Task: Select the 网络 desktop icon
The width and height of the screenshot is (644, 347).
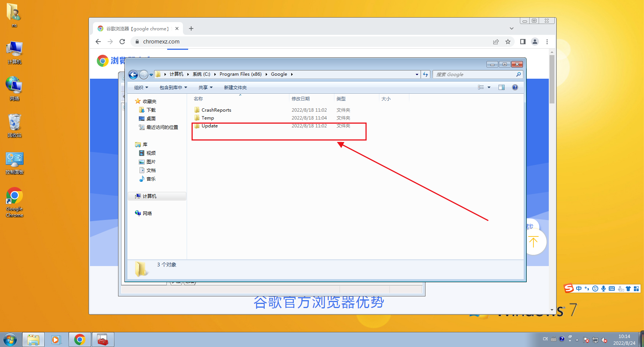Action: tap(15, 89)
